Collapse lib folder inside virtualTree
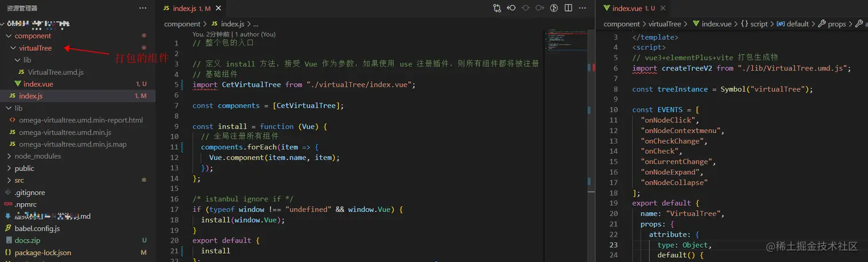The image size is (868, 262). (x=18, y=60)
